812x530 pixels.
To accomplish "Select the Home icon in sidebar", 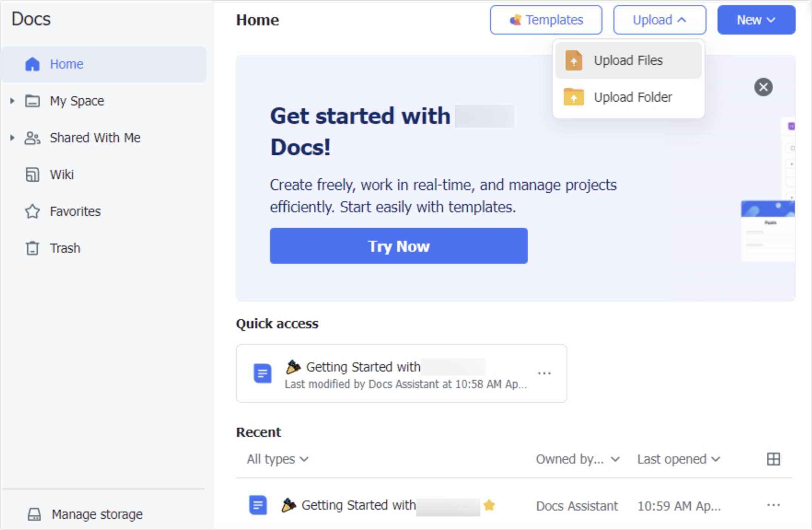I will click(33, 64).
